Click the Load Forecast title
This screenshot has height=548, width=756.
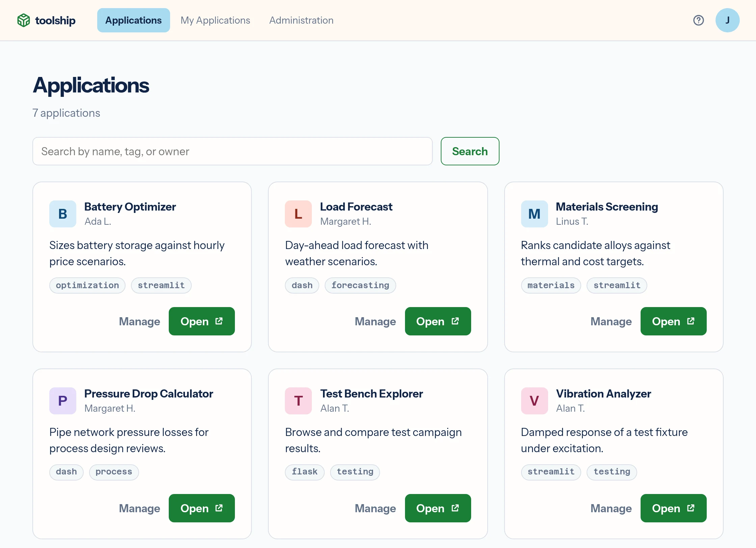click(356, 207)
